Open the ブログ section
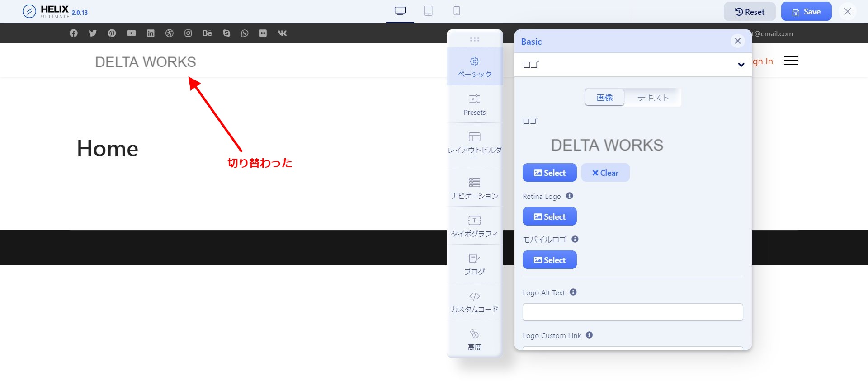 click(x=475, y=264)
